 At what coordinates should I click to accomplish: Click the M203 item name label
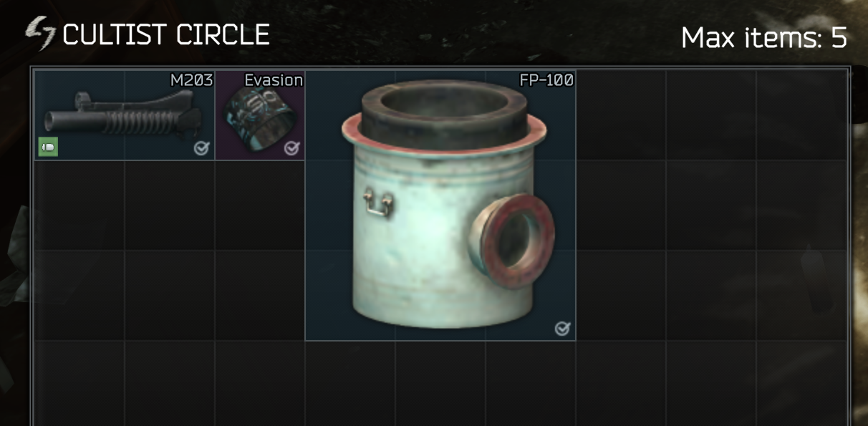pos(191,80)
